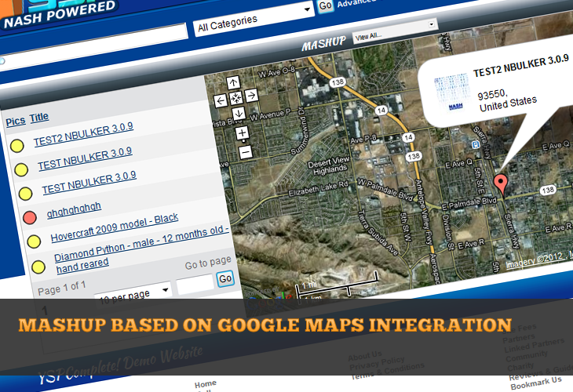Click yellow dot beside TEST2 NBULKER 3.0.9
The width and height of the screenshot is (573, 392).
coord(16,146)
